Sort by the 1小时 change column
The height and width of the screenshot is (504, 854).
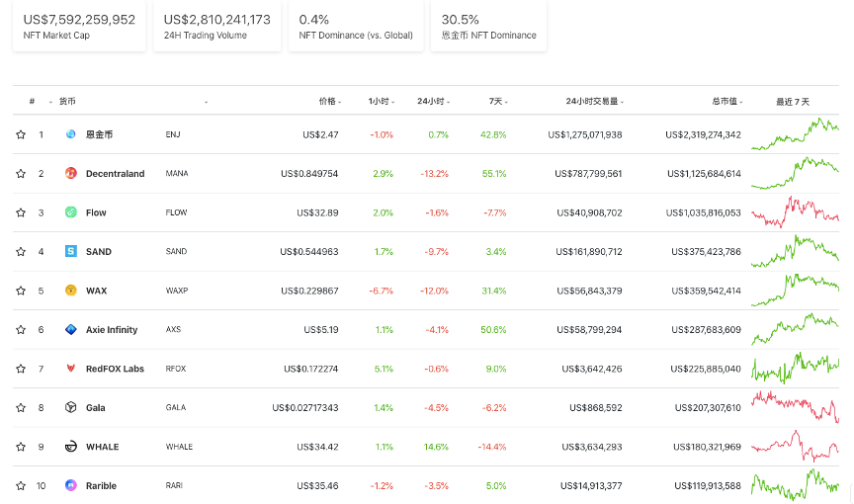[x=381, y=101]
